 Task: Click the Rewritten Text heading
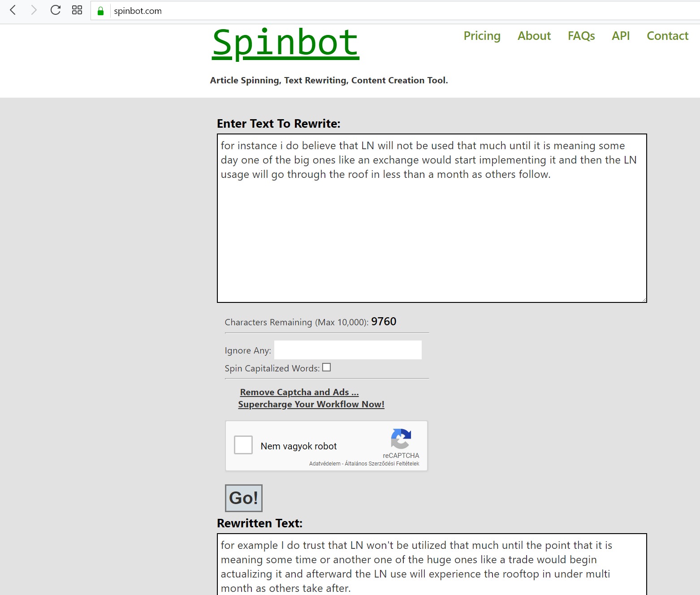click(x=260, y=523)
